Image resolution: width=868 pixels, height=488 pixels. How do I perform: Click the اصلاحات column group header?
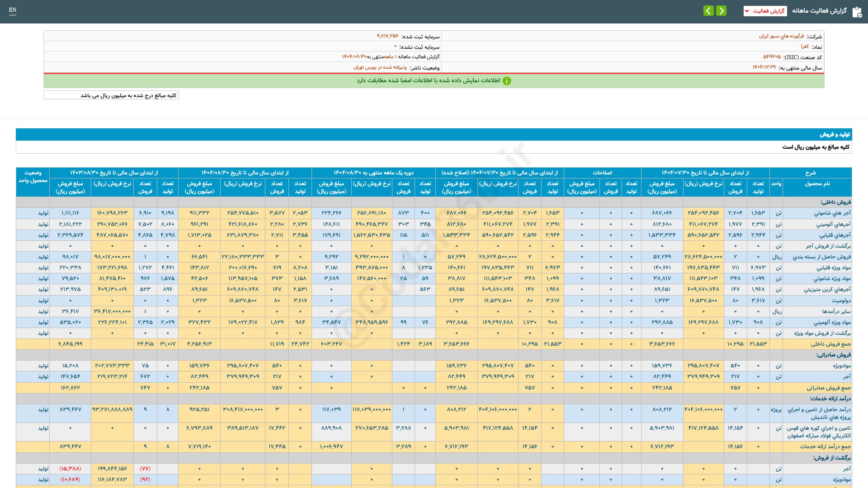click(x=602, y=173)
